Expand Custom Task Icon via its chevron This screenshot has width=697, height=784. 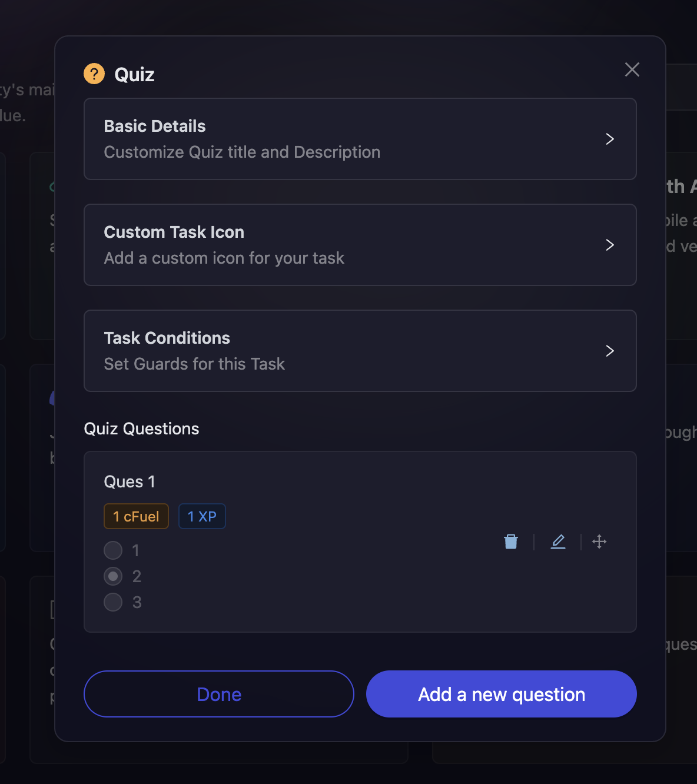click(x=610, y=245)
